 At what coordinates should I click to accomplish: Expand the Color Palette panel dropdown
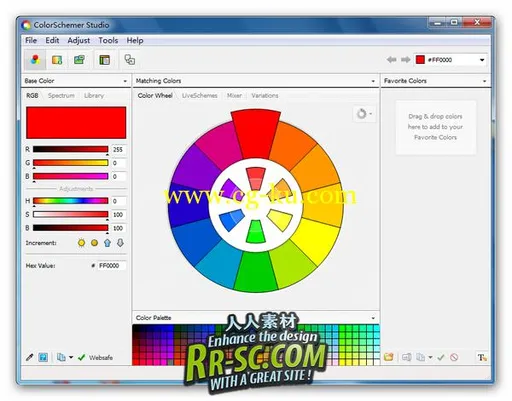pos(373,318)
